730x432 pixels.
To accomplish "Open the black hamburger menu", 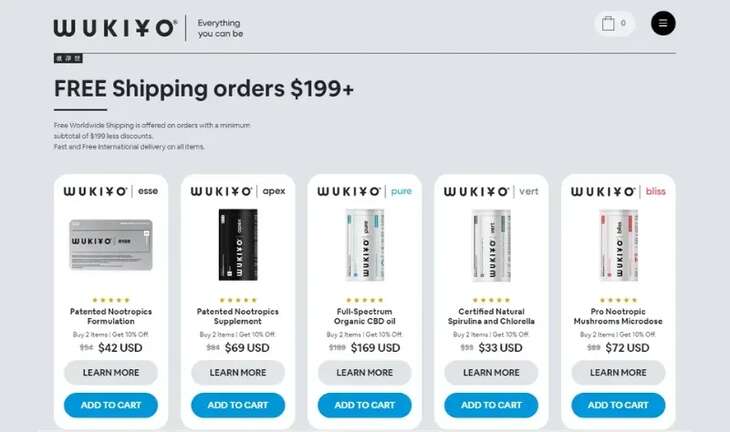I will point(663,23).
